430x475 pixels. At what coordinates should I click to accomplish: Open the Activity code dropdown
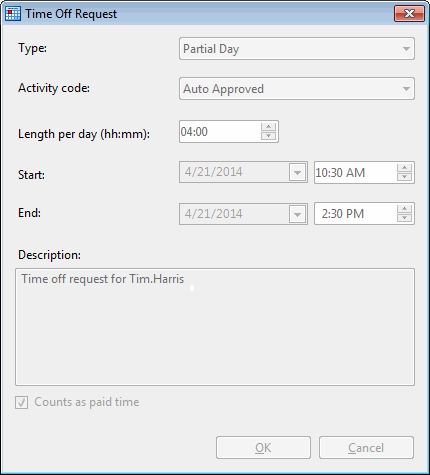tap(297, 89)
